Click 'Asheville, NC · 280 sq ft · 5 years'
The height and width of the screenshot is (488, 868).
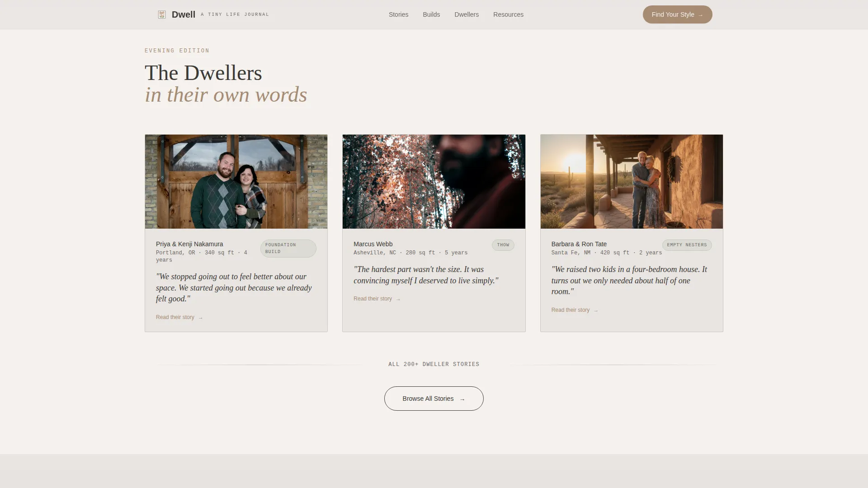click(410, 253)
